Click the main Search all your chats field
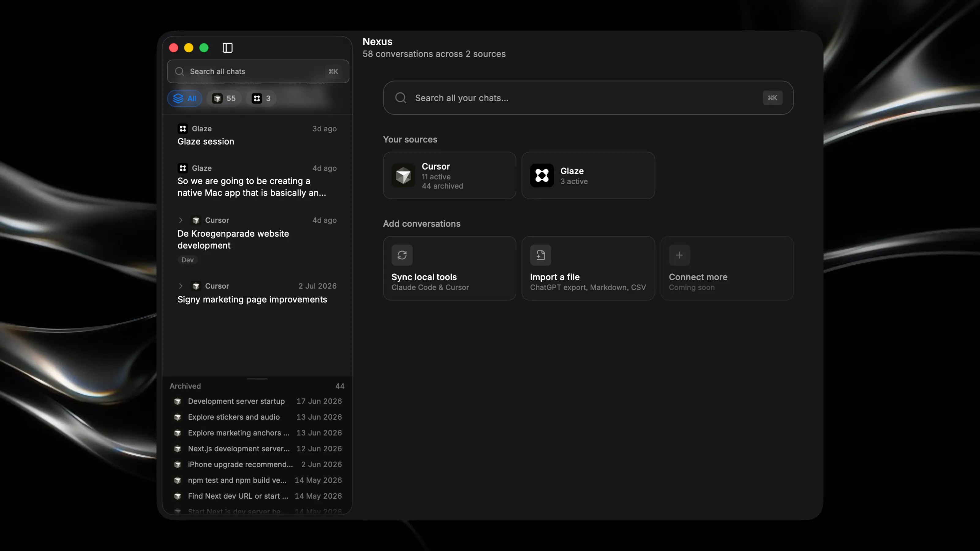 pyautogui.click(x=588, y=98)
